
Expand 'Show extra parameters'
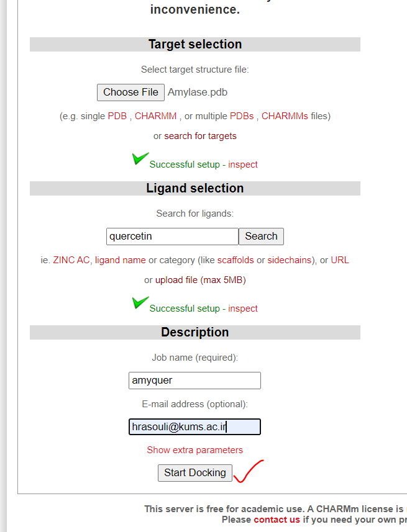point(194,449)
